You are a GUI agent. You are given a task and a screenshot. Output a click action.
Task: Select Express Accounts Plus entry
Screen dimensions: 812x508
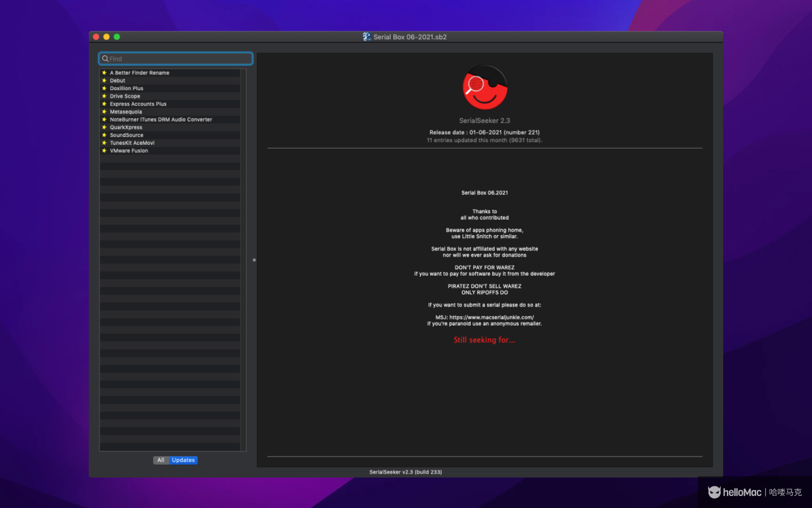(x=169, y=104)
